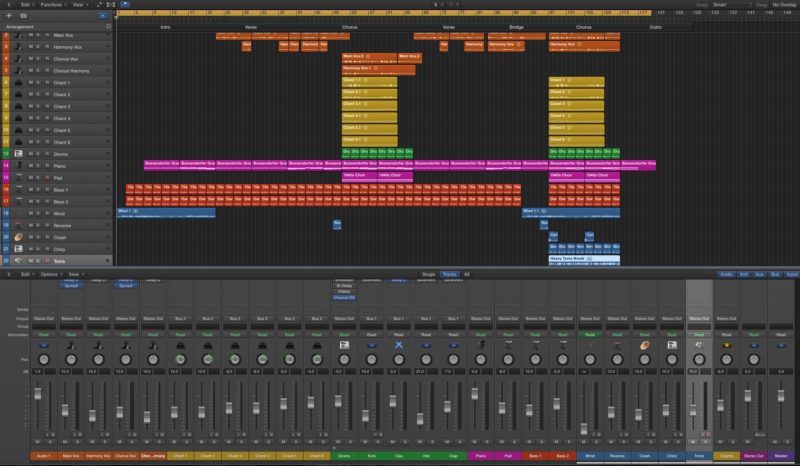Image resolution: width=800 pixels, height=466 pixels.
Task: Click the Reverse track icon
Action: tap(18, 225)
